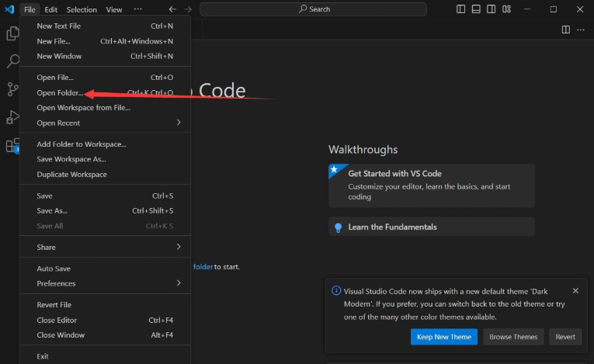Toggle Auto Save option

(x=105, y=269)
